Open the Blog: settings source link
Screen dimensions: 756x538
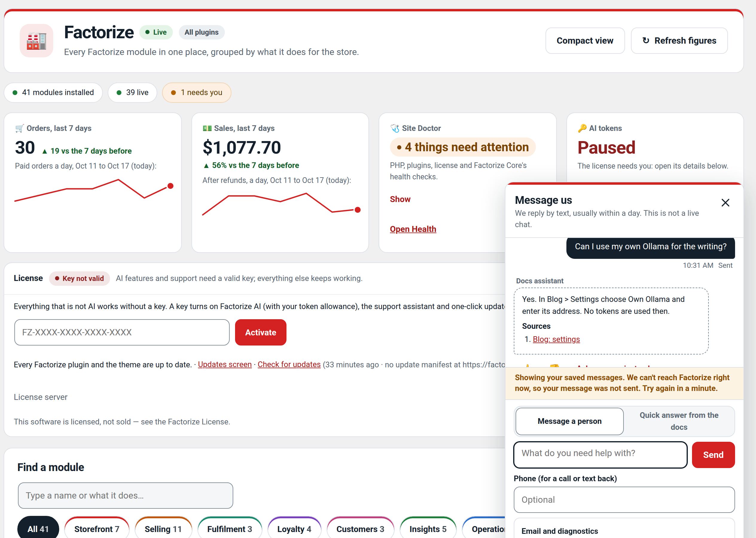(556, 339)
